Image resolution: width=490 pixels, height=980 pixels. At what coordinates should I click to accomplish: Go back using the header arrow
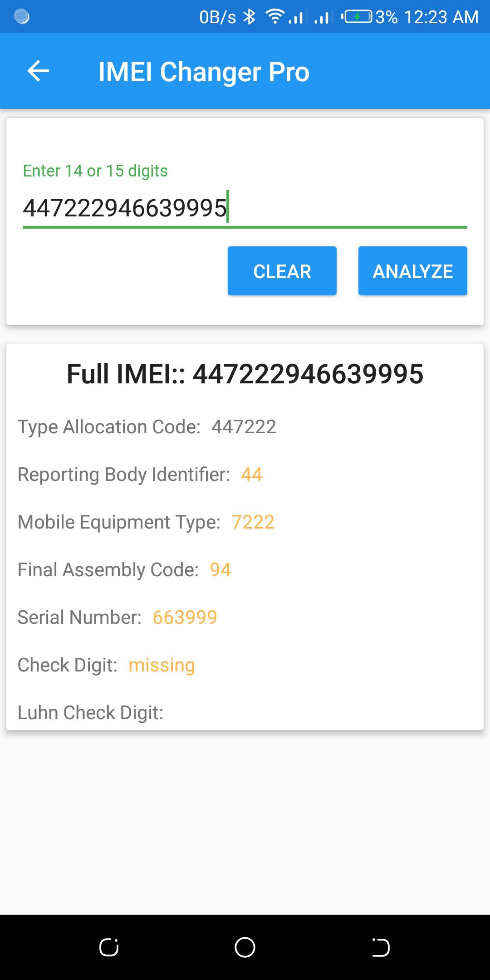[38, 71]
